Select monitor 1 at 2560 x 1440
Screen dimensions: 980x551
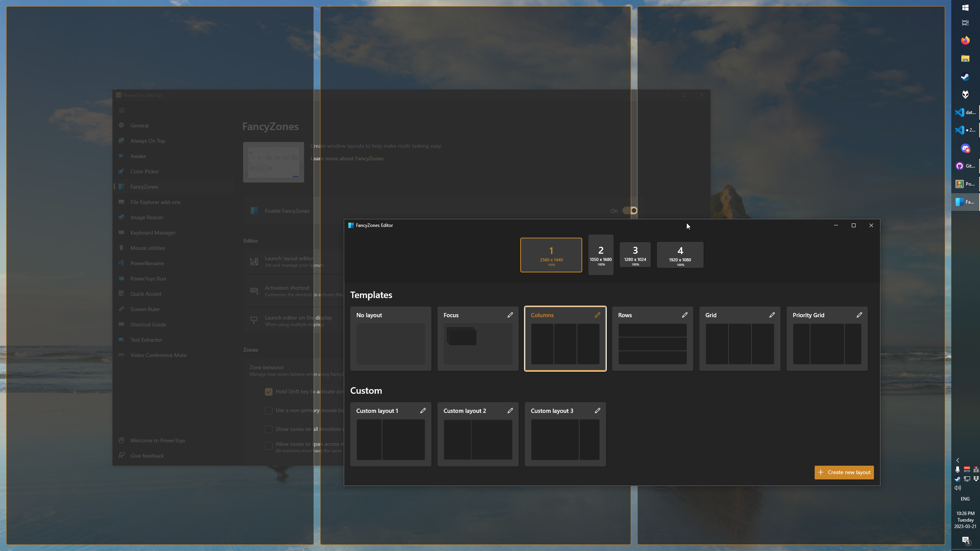coord(551,255)
